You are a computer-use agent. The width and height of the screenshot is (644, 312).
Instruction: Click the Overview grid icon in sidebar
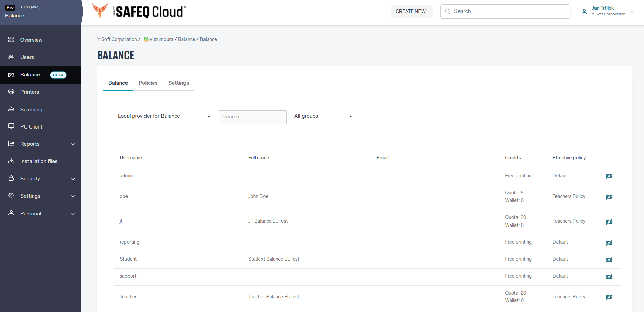tap(11, 39)
